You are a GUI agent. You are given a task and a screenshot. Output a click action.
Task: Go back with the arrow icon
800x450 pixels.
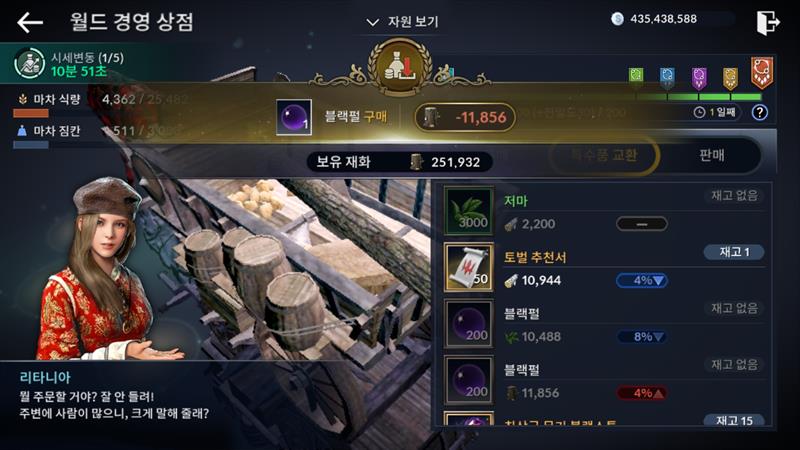pyautogui.click(x=30, y=22)
